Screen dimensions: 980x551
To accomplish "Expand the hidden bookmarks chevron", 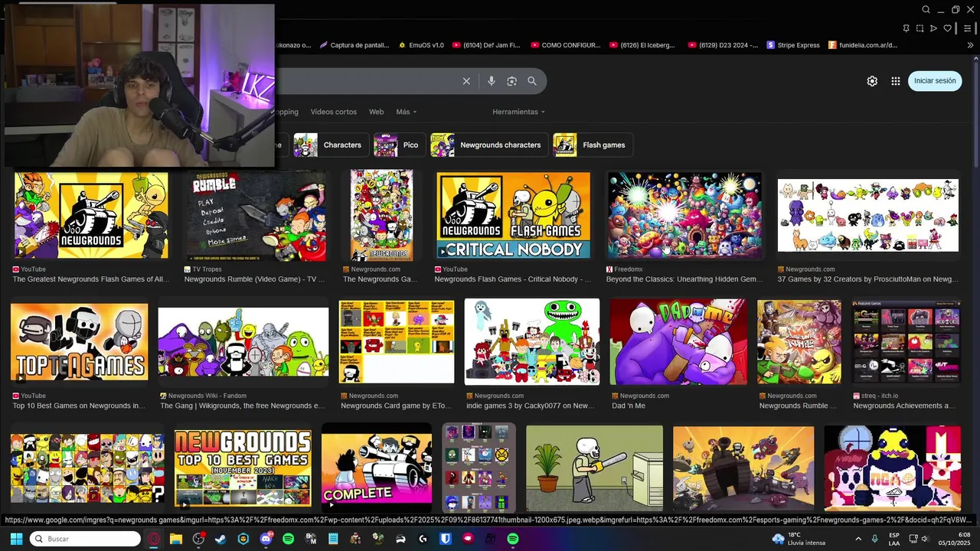I will (x=971, y=45).
